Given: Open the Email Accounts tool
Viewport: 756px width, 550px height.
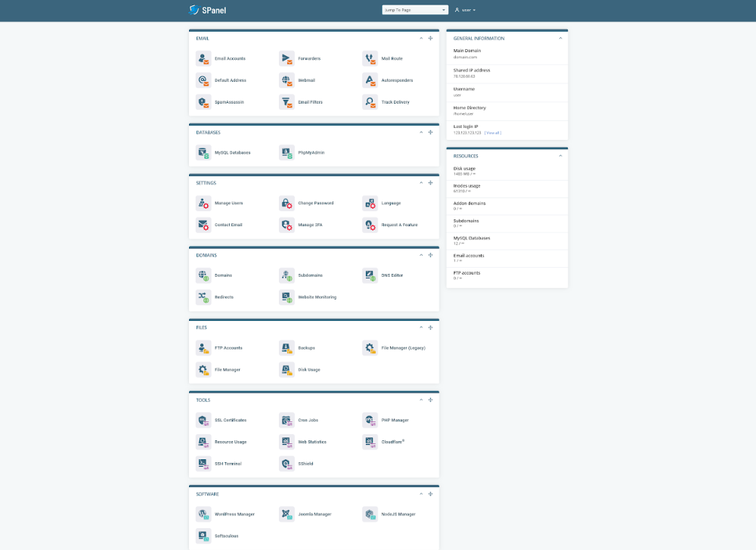Looking at the screenshot, I should (x=228, y=58).
